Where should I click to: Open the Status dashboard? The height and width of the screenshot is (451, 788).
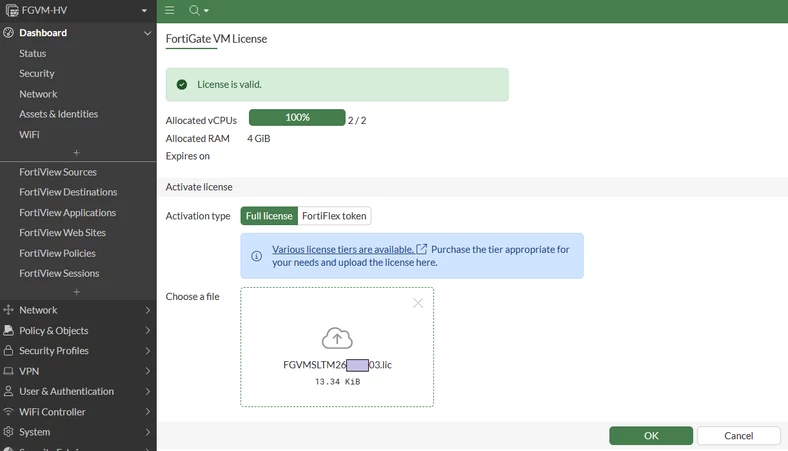(x=33, y=53)
